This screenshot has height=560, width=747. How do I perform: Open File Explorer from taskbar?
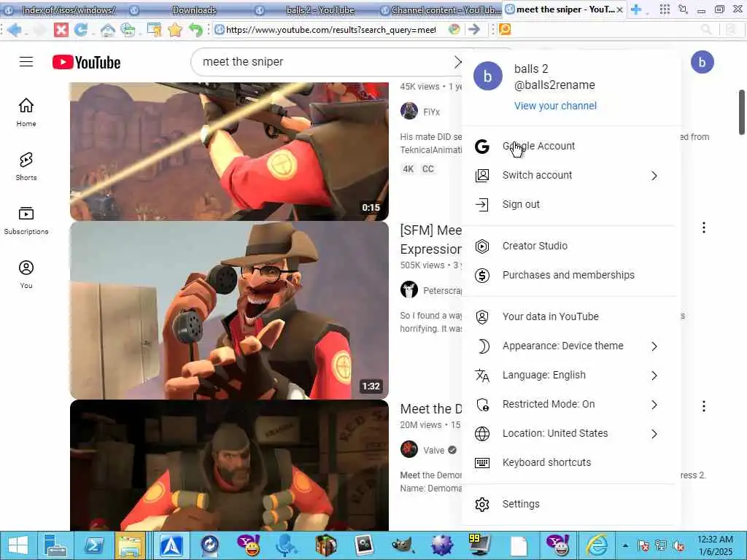tap(130, 545)
